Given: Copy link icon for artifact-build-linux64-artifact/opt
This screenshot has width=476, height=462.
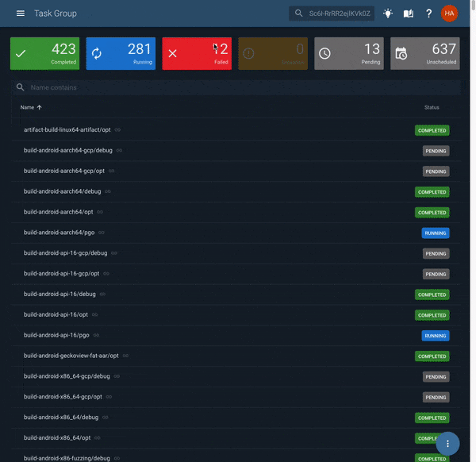Looking at the screenshot, I should coord(117,129).
